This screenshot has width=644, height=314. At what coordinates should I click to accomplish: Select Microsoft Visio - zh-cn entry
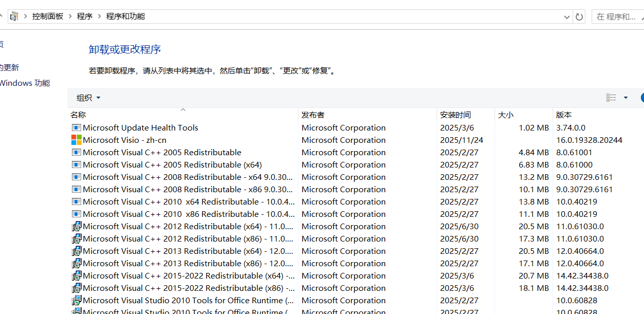pyautogui.click(x=124, y=140)
